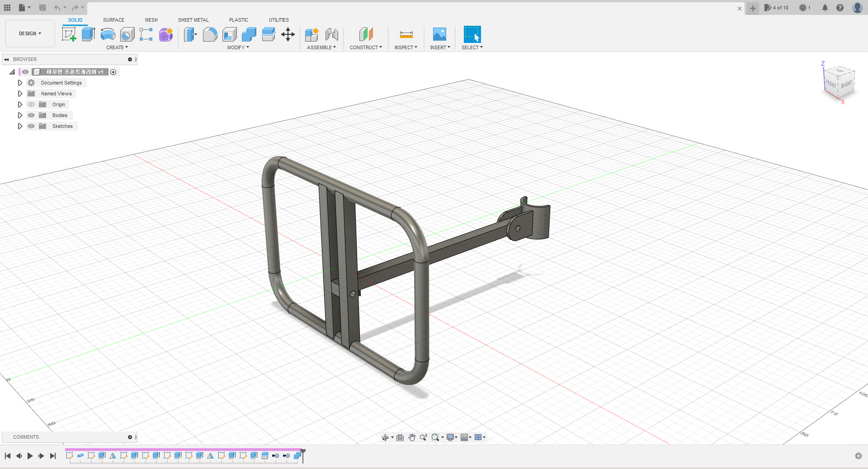Open the Create Form tool

click(166, 34)
